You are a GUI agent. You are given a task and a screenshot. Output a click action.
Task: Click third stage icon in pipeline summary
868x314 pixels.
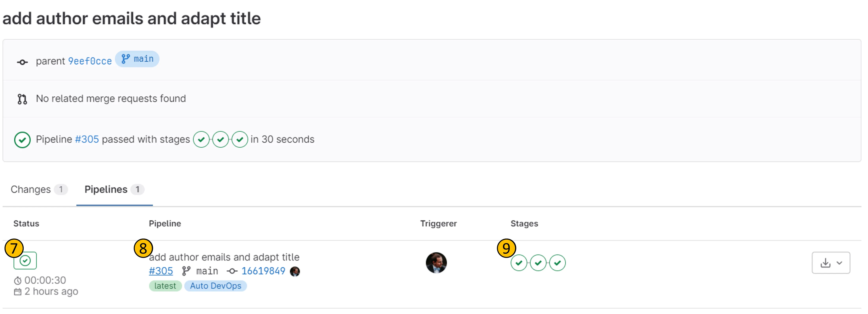239,140
